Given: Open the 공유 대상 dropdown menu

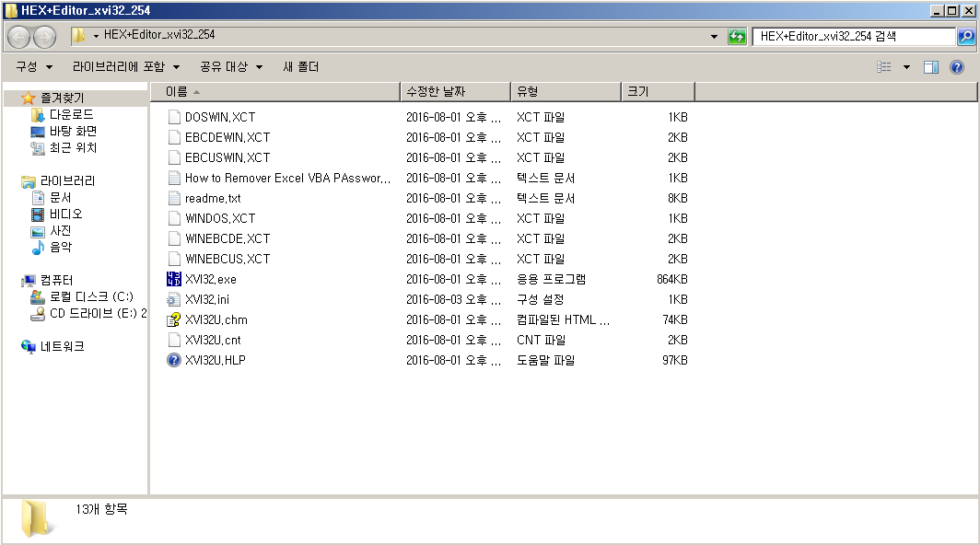Looking at the screenshot, I should 231,67.
